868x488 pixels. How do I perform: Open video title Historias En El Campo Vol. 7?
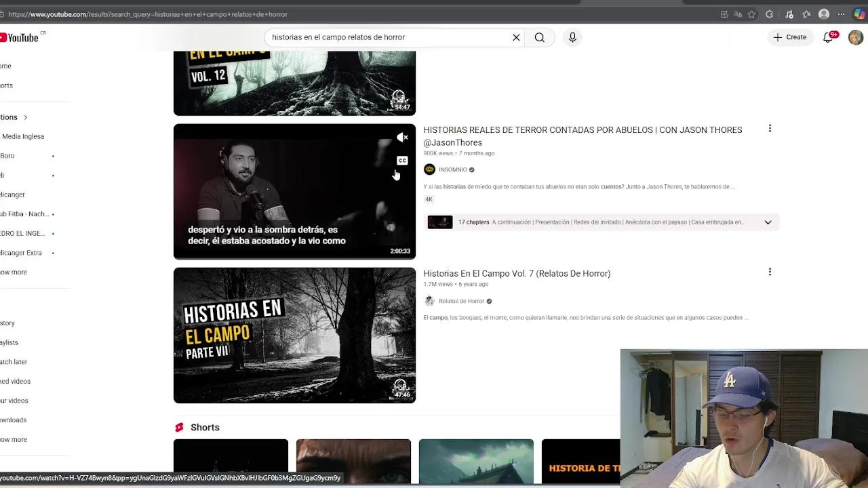(x=517, y=274)
